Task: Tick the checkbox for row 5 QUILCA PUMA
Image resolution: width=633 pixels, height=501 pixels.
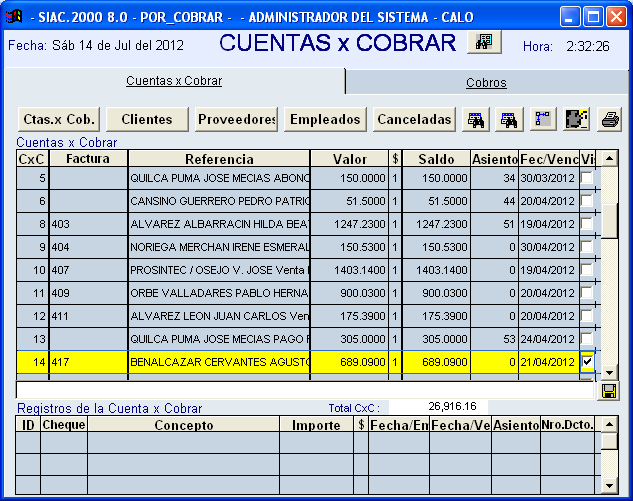Action: click(x=587, y=177)
